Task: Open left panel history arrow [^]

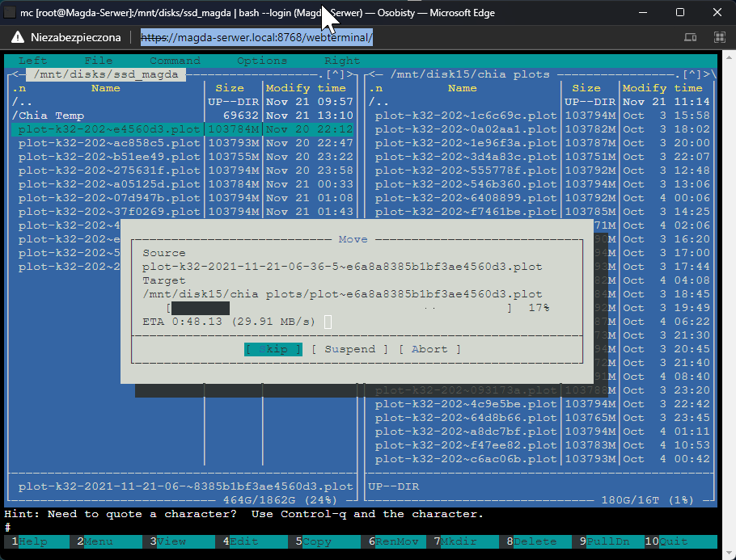Action: pyautogui.click(x=336, y=74)
